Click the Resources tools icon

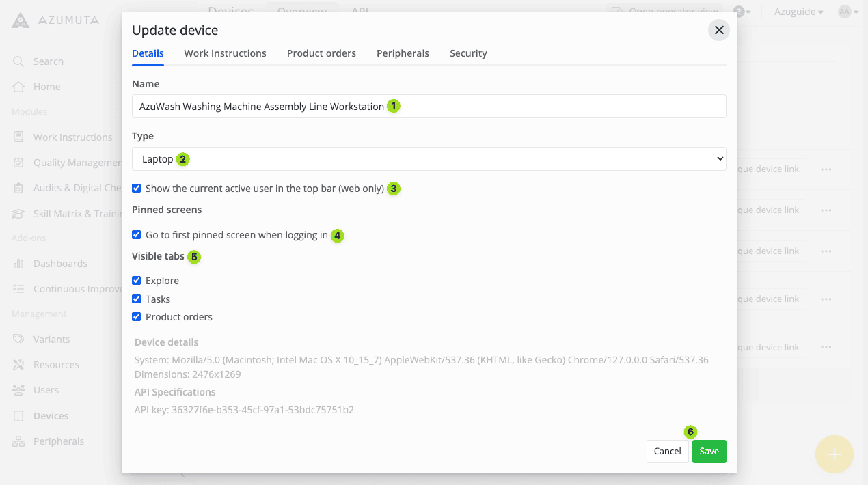click(x=18, y=365)
